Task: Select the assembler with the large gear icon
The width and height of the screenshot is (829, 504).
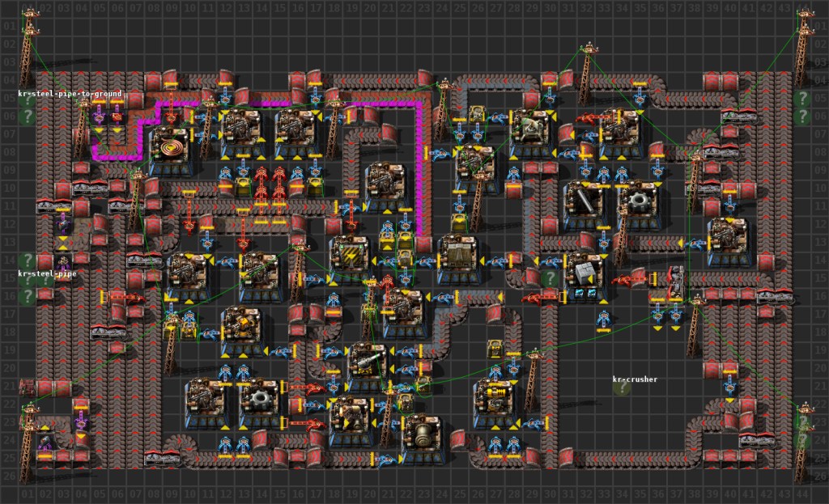Action: (261, 399)
